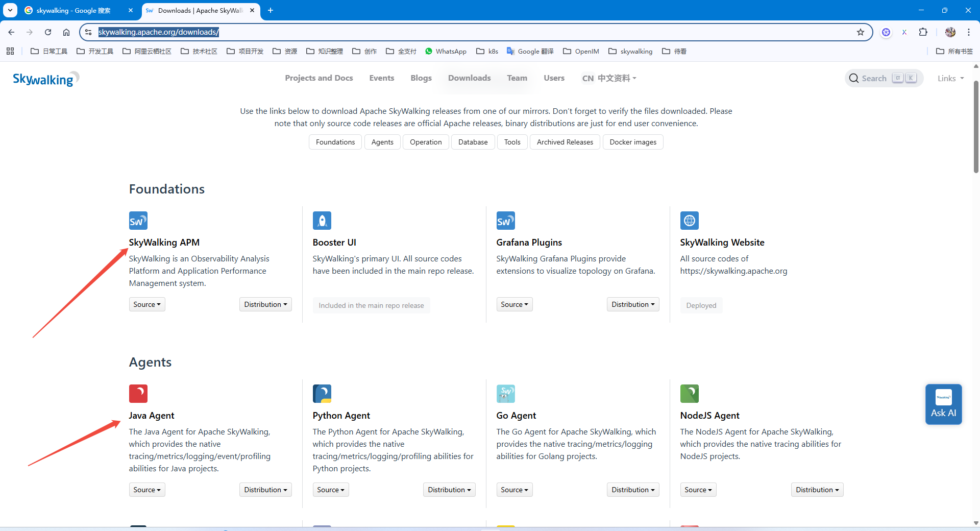The width and height of the screenshot is (980, 531).
Task: Open the Links dropdown in header
Action: pos(950,78)
